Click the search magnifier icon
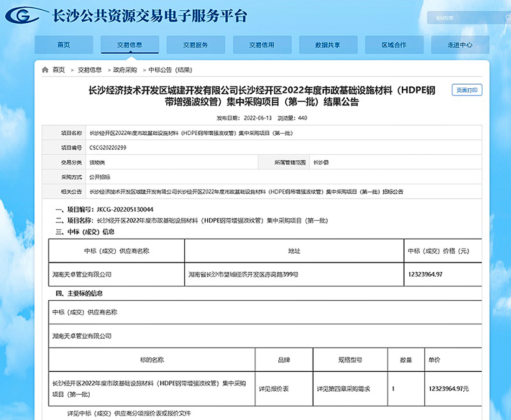This screenshot has width=511, height=420. pos(507,18)
